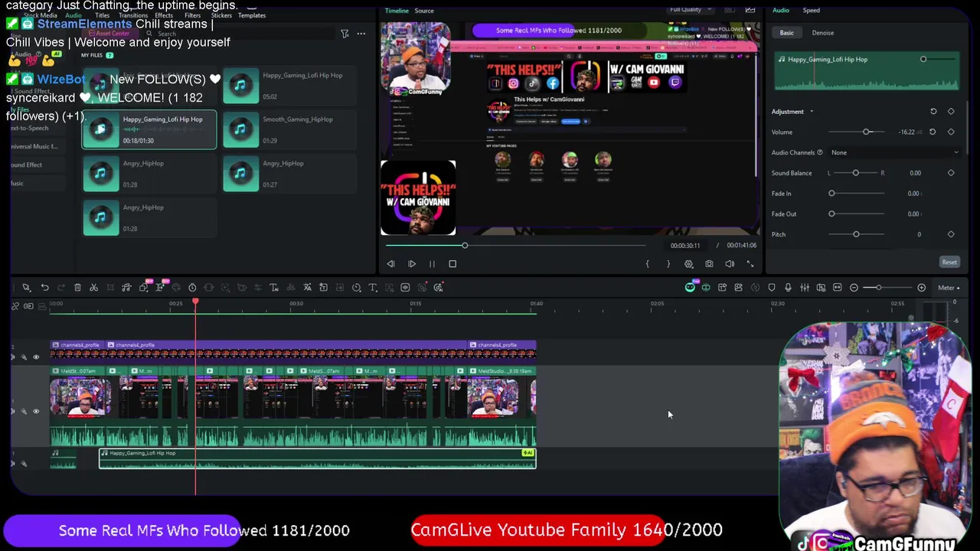Open the filter icon in media panel
This screenshot has width=980, height=551.
[x=345, y=34]
